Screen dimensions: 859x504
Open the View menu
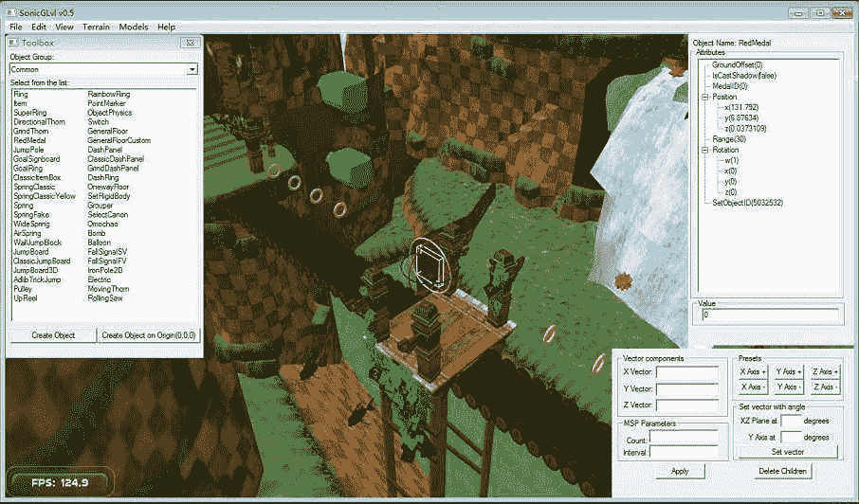(x=64, y=27)
